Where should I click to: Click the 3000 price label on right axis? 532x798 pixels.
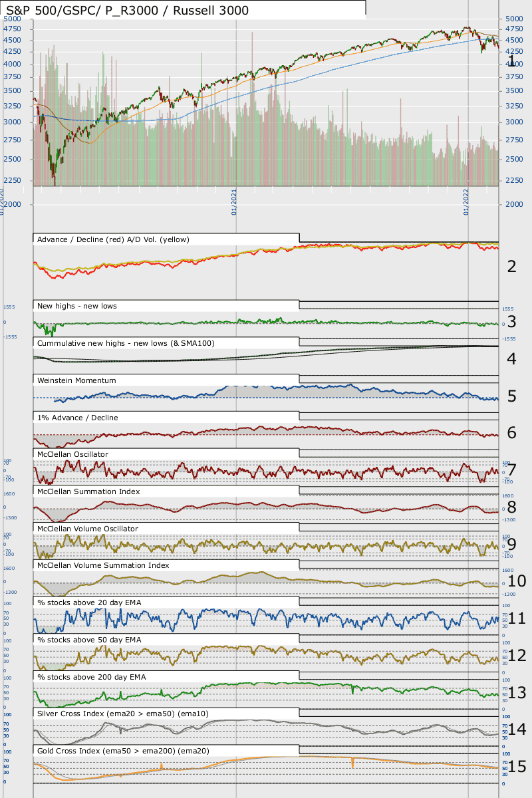pyautogui.click(x=514, y=122)
